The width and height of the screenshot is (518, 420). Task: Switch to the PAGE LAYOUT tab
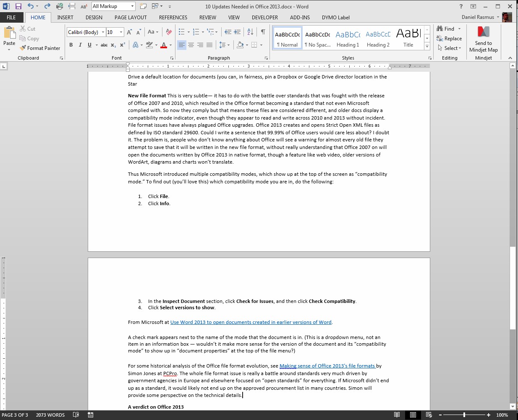tap(131, 18)
